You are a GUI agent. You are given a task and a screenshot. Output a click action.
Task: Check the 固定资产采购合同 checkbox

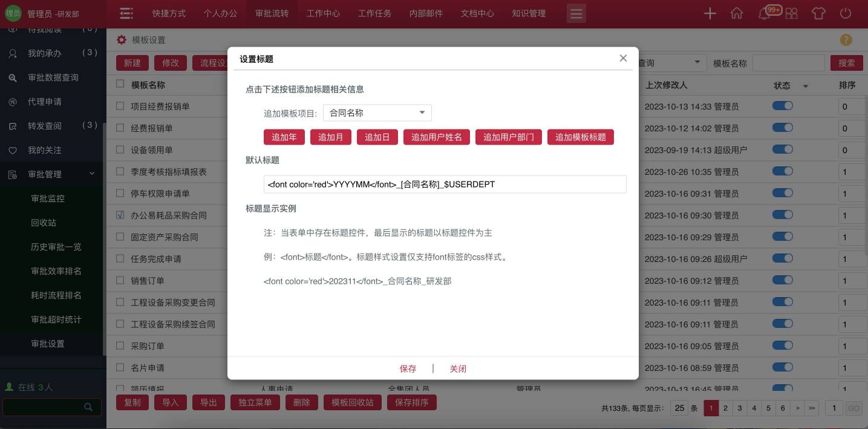click(x=120, y=237)
